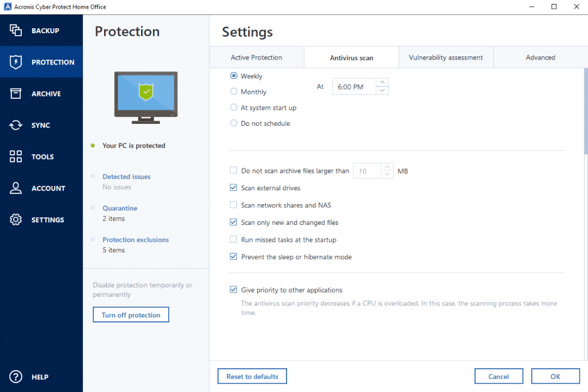Open the Settings gear icon
The width and height of the screenshot is (588, 392).
(x=16, y=220)
